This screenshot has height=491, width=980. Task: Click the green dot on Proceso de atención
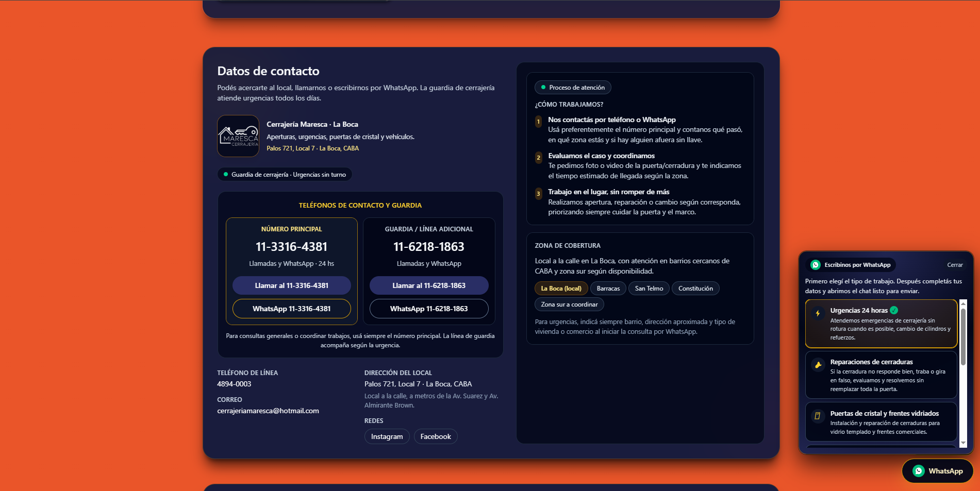click(543, 87)
